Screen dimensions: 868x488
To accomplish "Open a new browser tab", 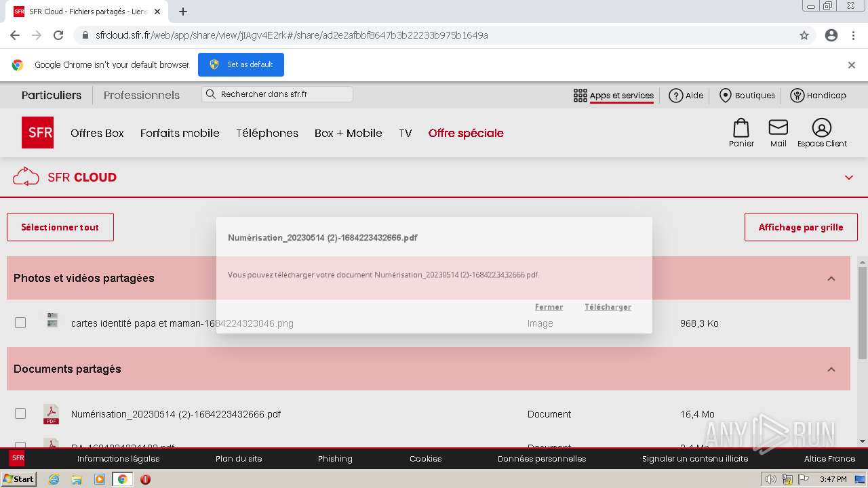I will 183,12.
